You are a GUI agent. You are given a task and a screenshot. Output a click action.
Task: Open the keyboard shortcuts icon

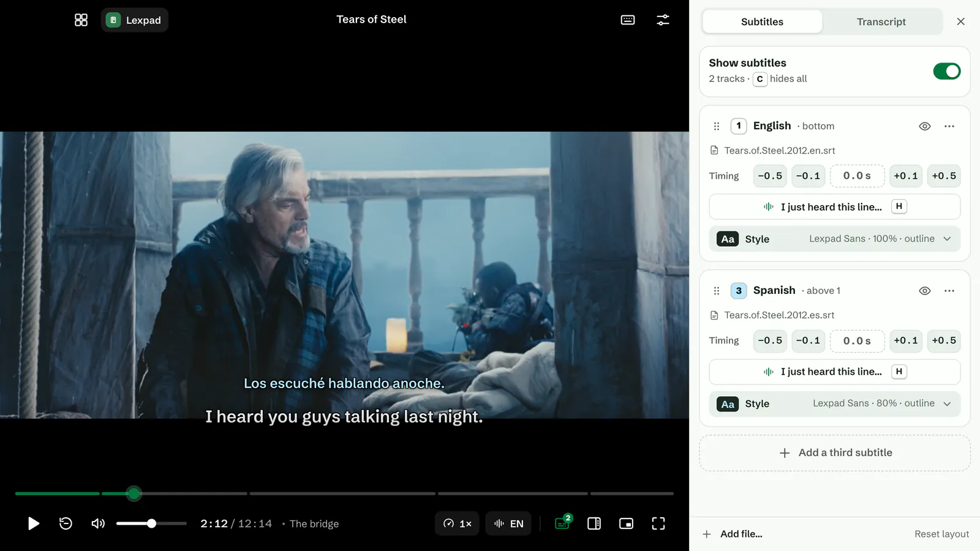click(x=628, y=20)
